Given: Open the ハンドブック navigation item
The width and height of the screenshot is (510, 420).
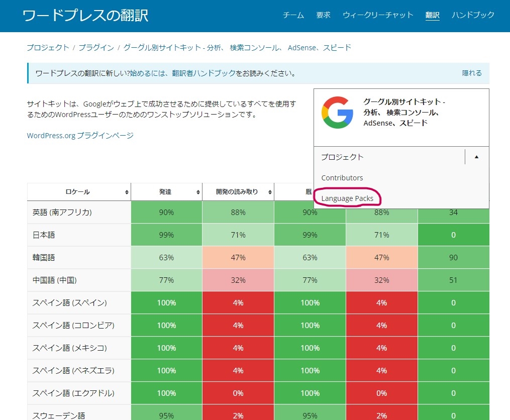Looking at the screenshot, I should point(473,15).
